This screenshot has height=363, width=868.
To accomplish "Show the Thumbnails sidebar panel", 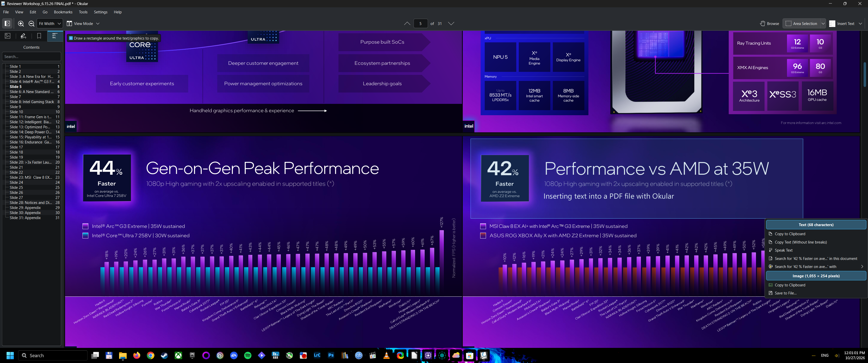I will pos(8,36).
